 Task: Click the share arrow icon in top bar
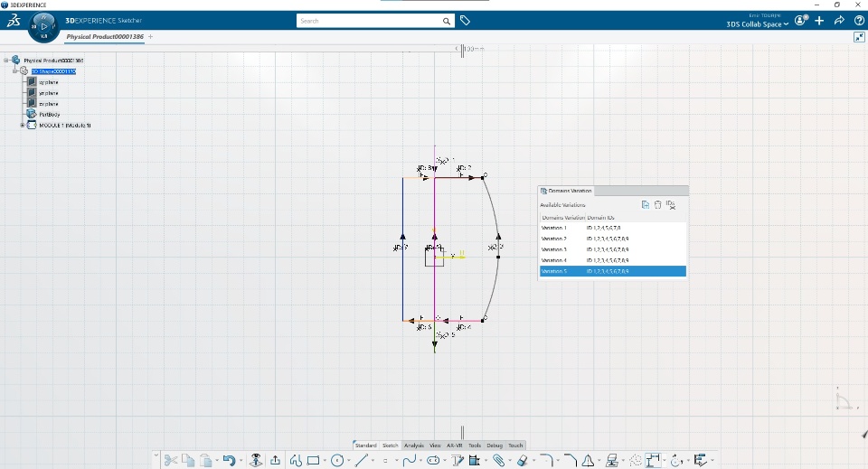[839, 21]
